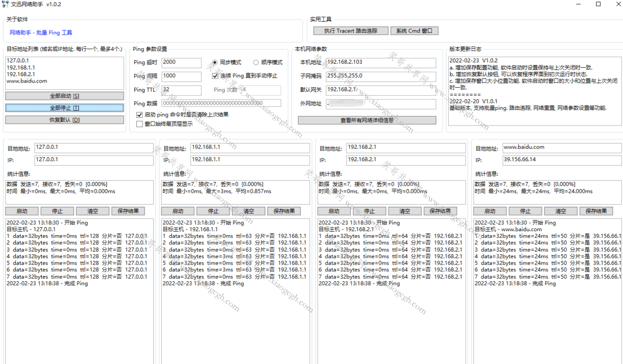Focus the Ping 间隔 field
Image resolution: width=623 pixels, height=364 pixels.
(x=181, y=76)
